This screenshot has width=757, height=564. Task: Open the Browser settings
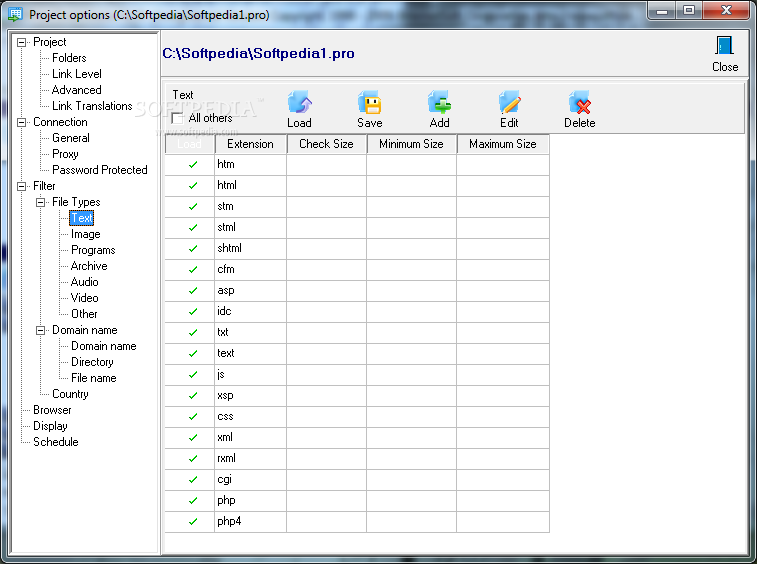[x=52, y=410]
